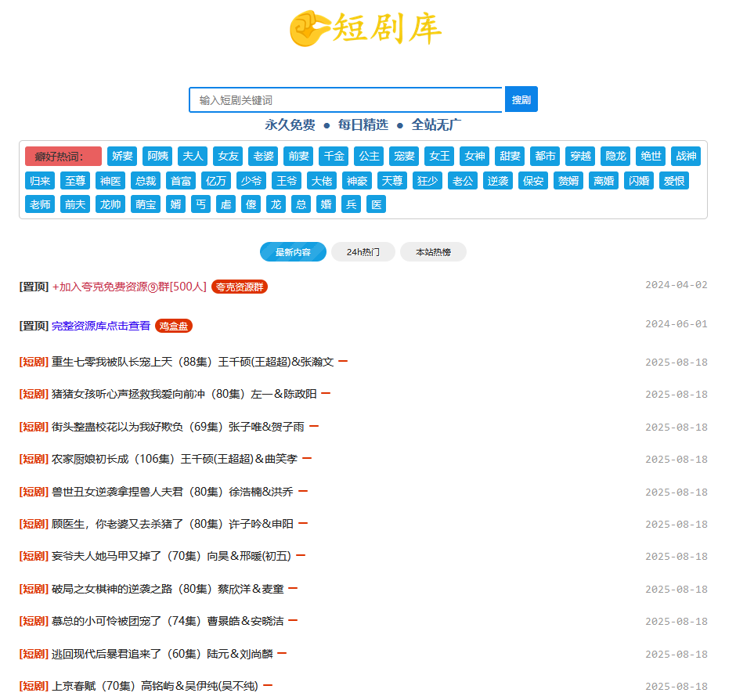Focus the 输入短剧关键词 search field
Screen dimensions: 736x700
pos(345,100)
